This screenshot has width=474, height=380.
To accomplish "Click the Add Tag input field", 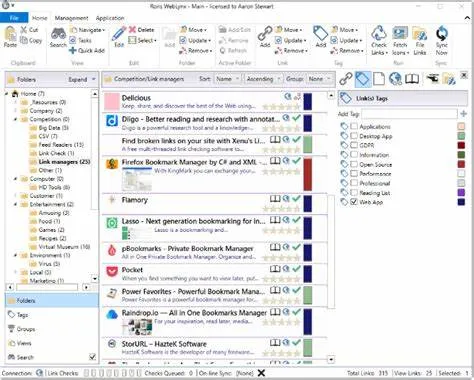I will coord(410,114).
